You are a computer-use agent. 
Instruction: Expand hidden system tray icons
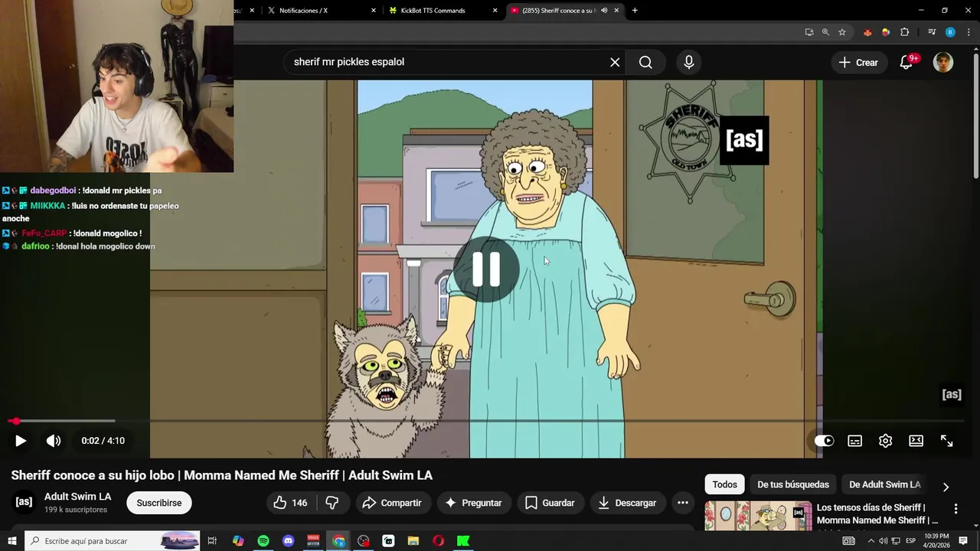871,541
